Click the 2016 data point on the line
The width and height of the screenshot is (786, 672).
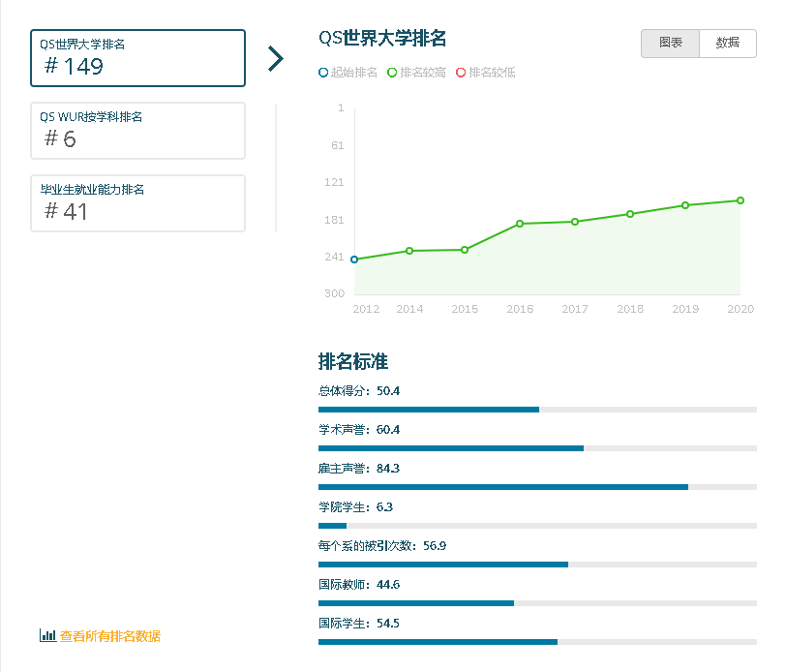(x=520, y=224)
